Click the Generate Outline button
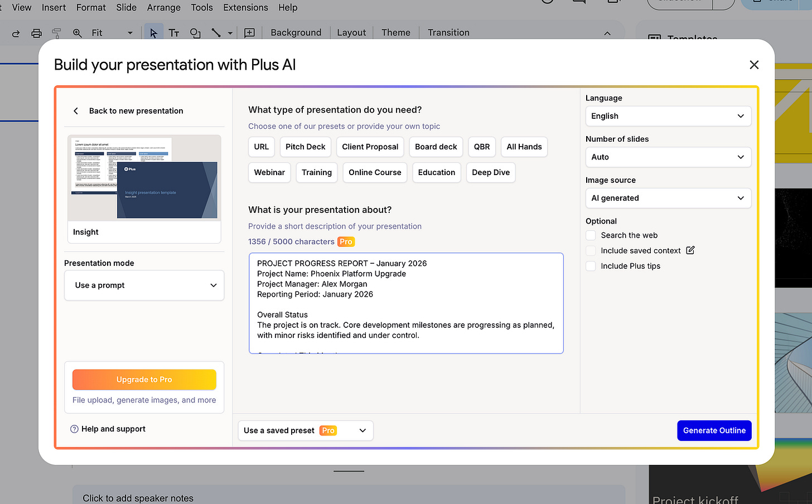 tap(714, 430)
